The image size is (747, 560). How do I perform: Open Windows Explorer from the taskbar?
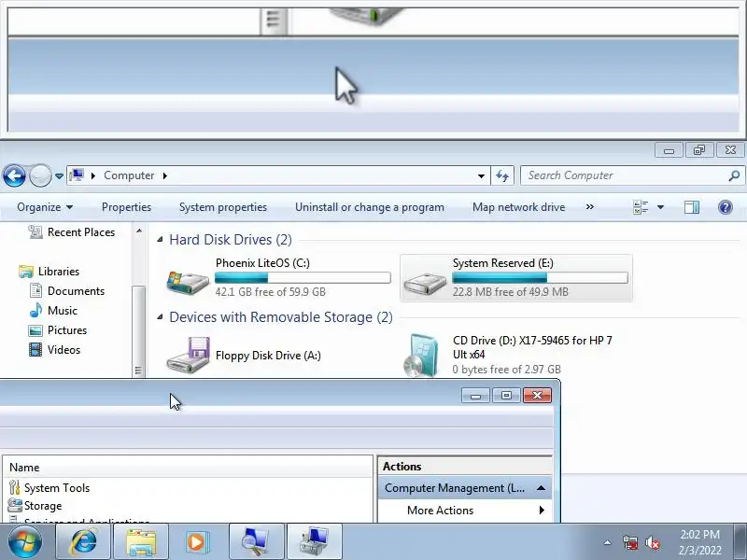[x=141, y=542]
